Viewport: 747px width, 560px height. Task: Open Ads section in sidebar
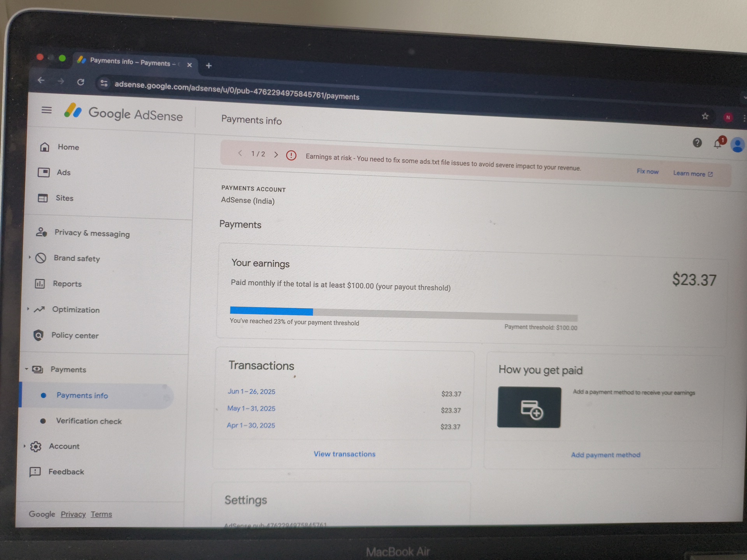coord(63,172)
